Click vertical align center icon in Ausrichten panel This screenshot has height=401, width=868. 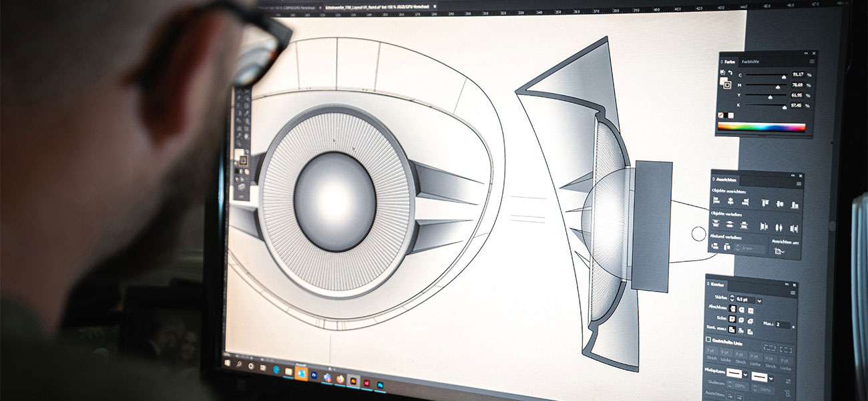tap(779, 204)
